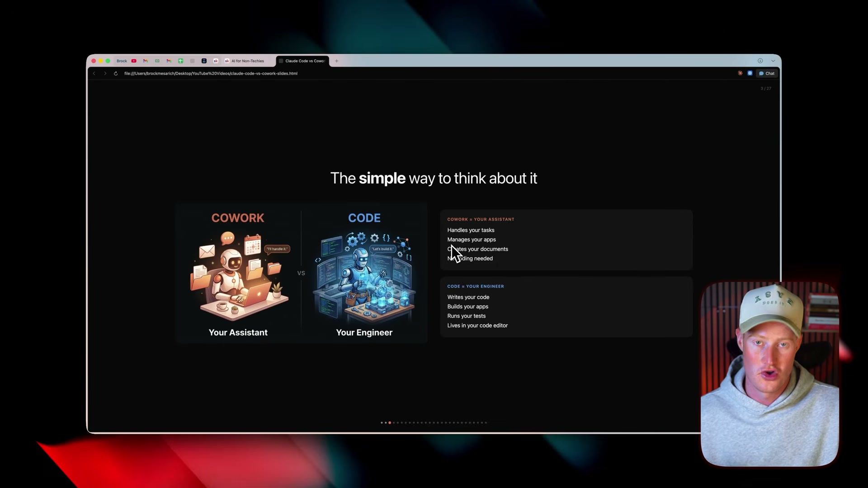
Task: Click the Cowork vs Code robot illustration
Action: tap(302, 273)
